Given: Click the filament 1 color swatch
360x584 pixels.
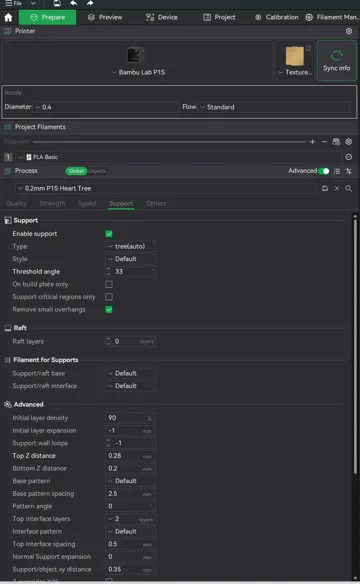Looking at the screenshot, I should coord(8,157).
